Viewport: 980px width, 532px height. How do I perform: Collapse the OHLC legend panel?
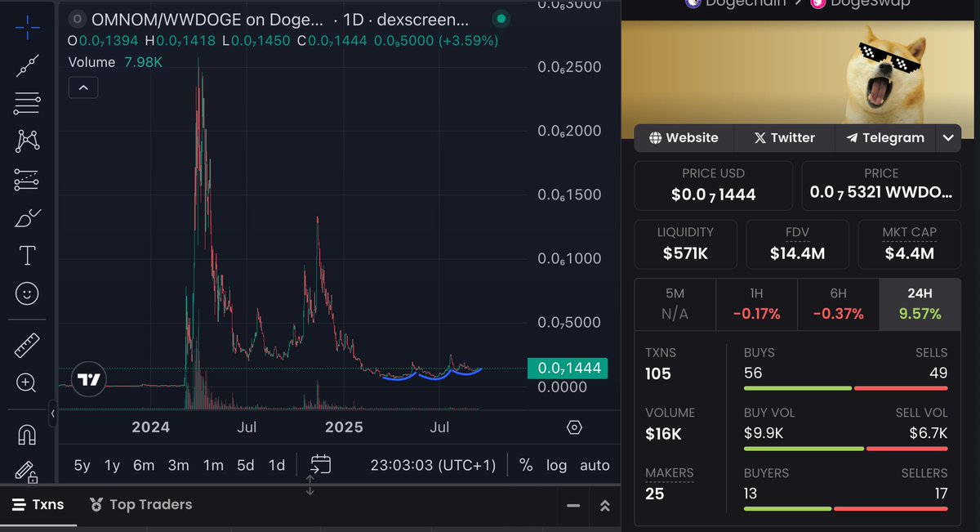(x=82, y=87)
